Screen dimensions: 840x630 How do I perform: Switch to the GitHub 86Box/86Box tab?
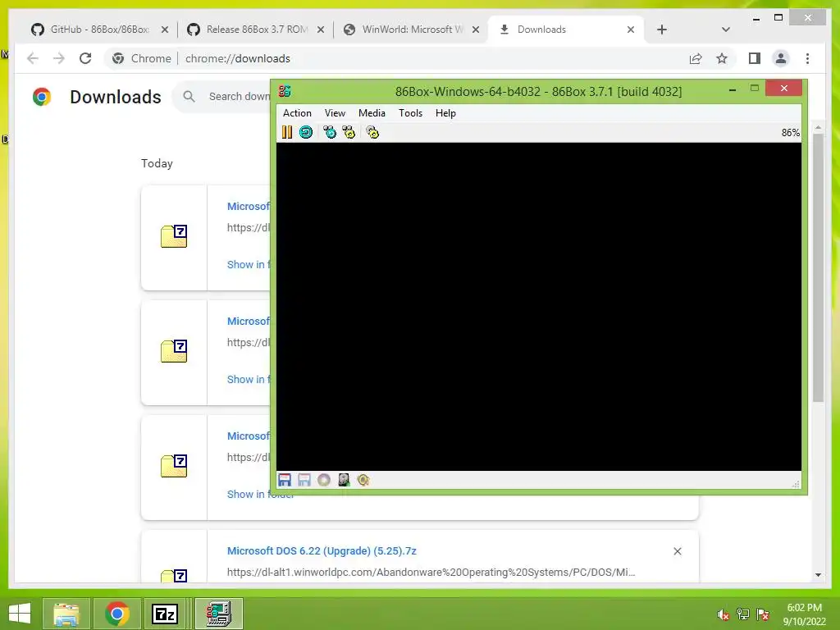[x=99, y=30]
